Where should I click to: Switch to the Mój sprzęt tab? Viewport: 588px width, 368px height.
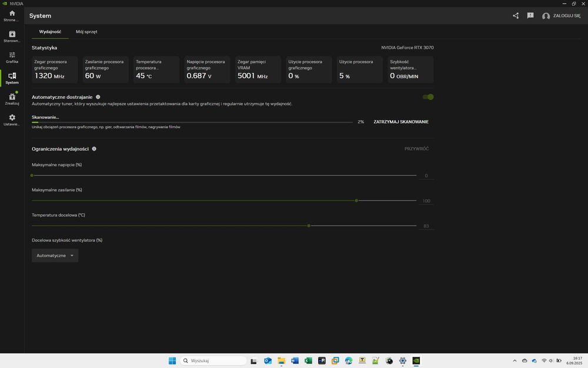click(86, 32)
